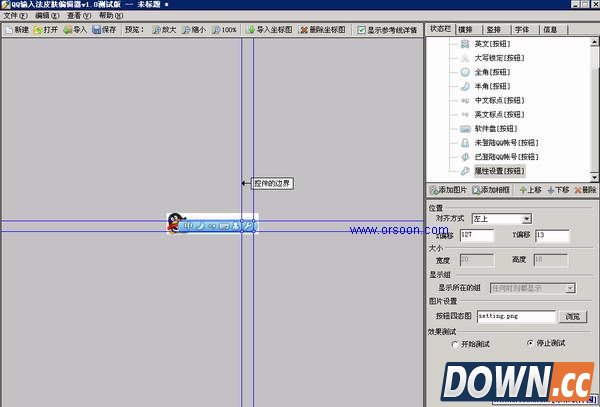Open the 查看 menu

point(79,16)
